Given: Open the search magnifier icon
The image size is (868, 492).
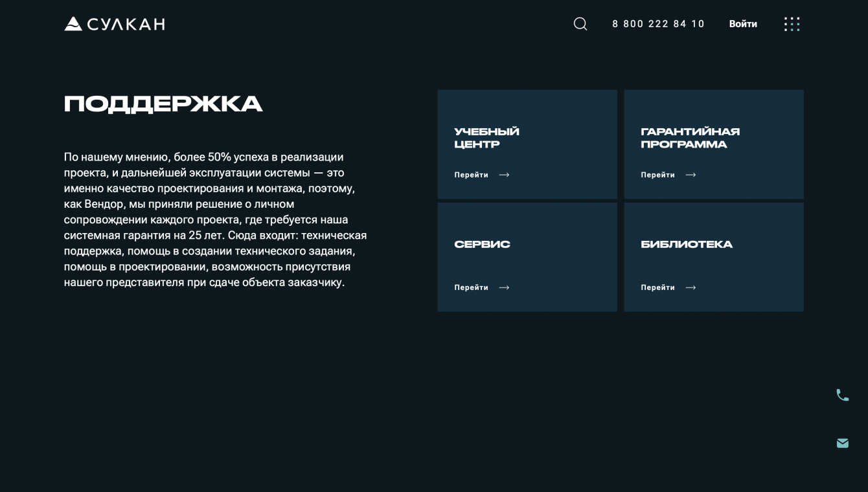Looking at the screenshot, I should [x=580, y=24].
